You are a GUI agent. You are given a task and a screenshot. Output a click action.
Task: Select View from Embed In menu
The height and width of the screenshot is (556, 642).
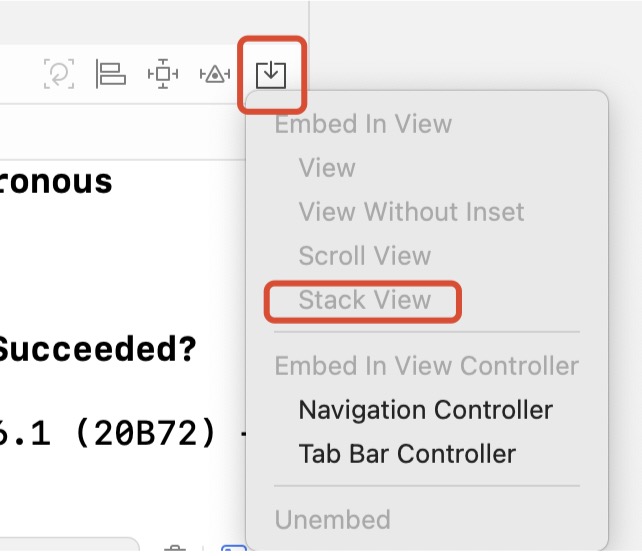[x=327, y=168]
